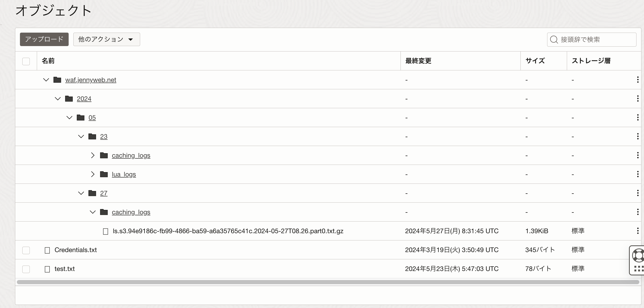Open kebab menu for Credentials.txt row
The height and width of the screenshot is (308, 644).
tap(638, 250)
